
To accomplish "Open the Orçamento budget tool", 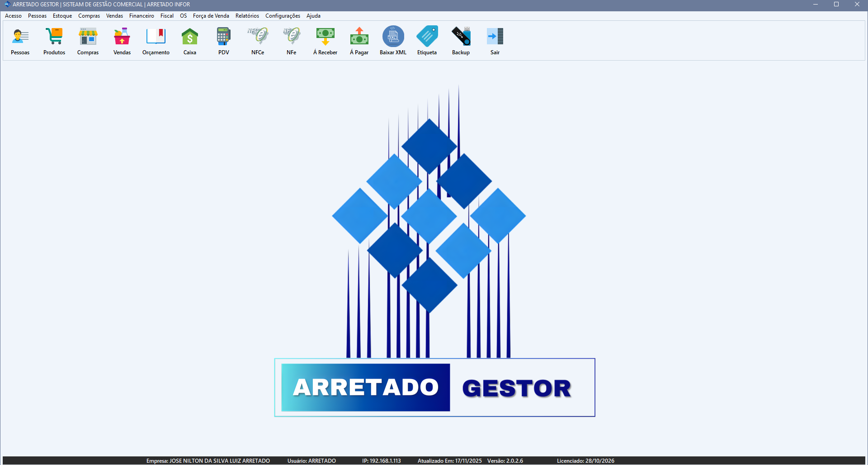I will pos(156,41).
